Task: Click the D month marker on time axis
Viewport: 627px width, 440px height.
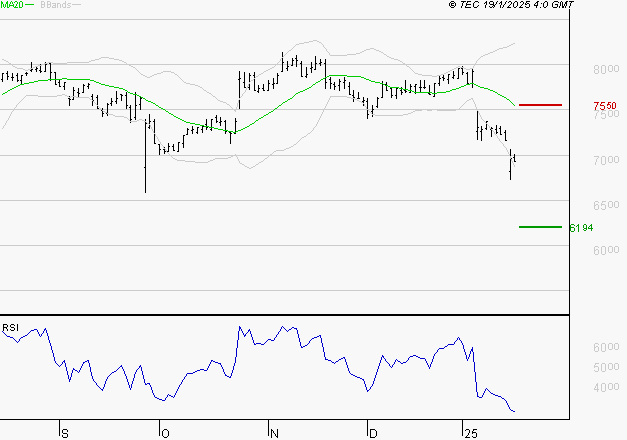Action: click(x=373, y=433)
